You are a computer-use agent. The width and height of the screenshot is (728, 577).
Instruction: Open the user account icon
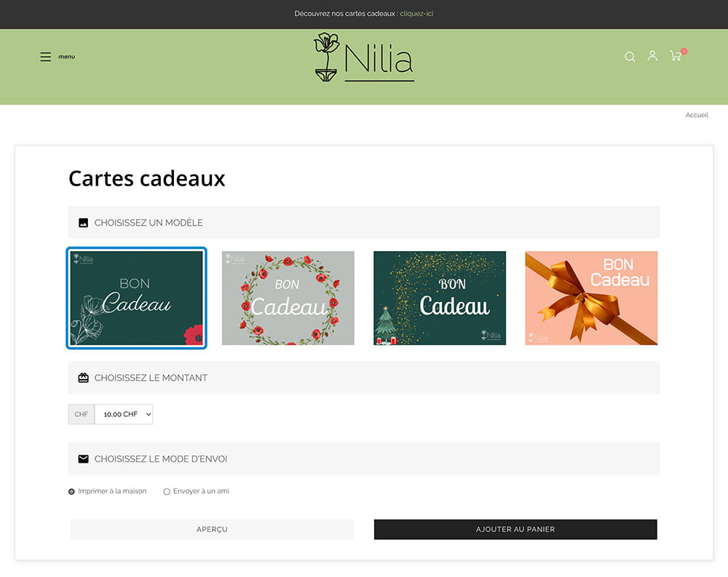pyautogui.click(x=652, y=56)
